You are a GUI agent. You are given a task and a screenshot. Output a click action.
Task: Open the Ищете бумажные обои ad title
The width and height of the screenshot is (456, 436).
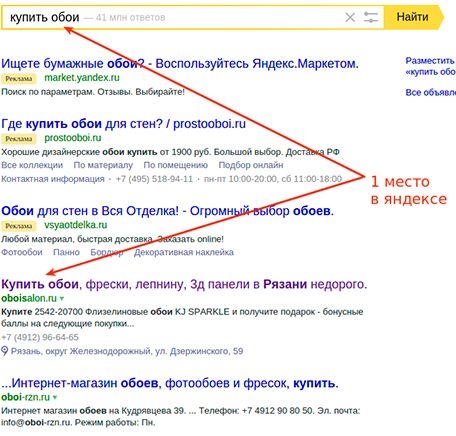(180, 63)
